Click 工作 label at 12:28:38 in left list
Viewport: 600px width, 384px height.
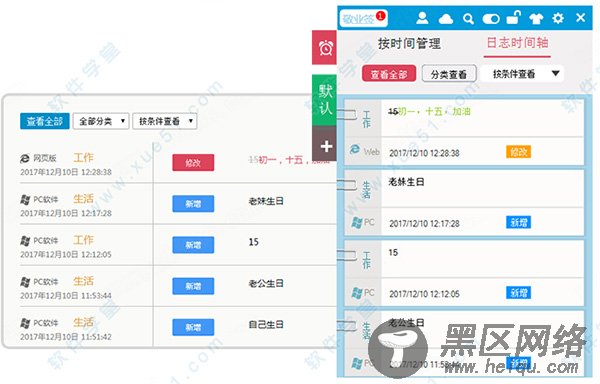click(x=83, y=158)
